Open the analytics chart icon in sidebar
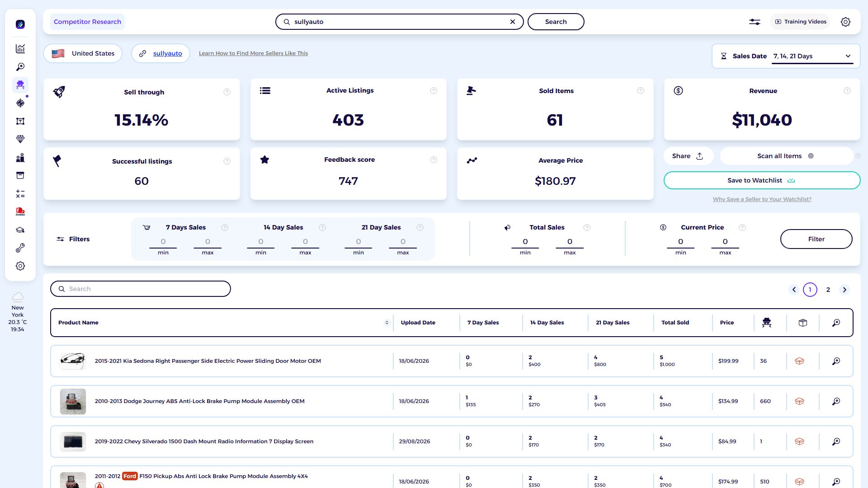This screenshot has height=488, width=868. 20,49
